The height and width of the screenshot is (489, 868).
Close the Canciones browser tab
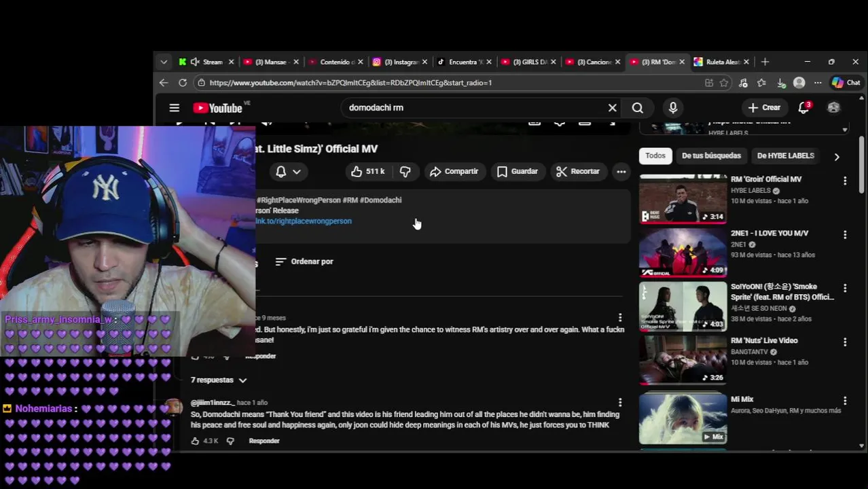pos(617,62)
